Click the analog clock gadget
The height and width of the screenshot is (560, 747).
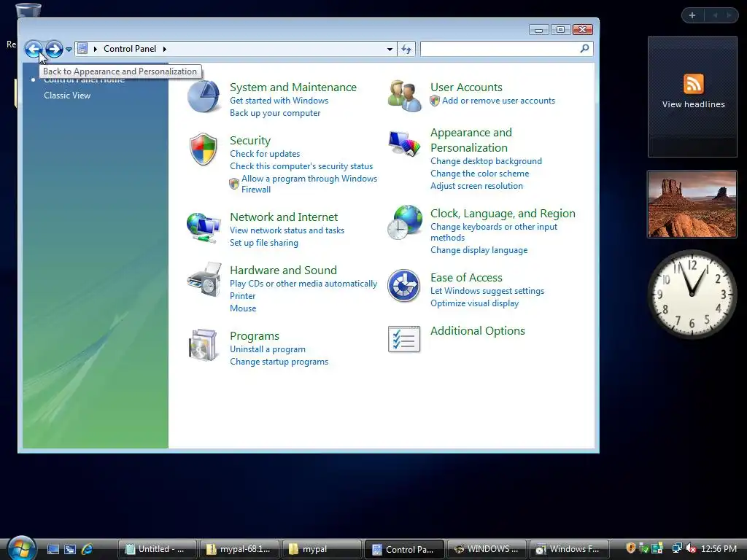click(692, 294)
